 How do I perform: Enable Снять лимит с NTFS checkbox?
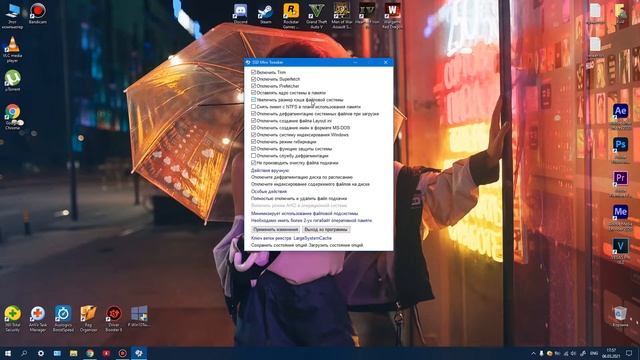click(253, 107)
